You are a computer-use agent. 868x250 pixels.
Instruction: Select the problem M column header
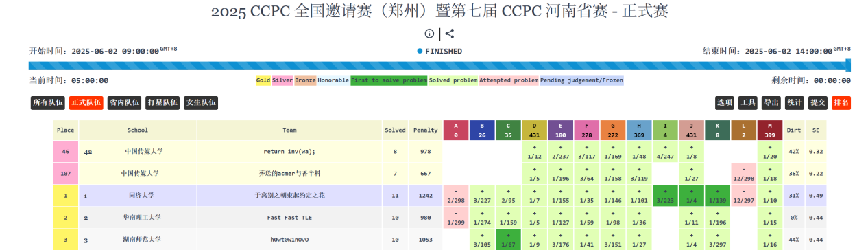pyautogui.click(x=769, y=130)
